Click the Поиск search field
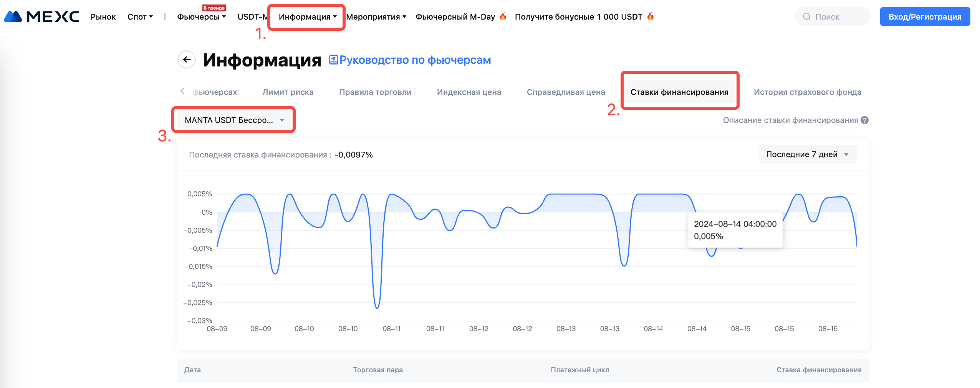Screen dimensions: 980x388 point(837,17)
